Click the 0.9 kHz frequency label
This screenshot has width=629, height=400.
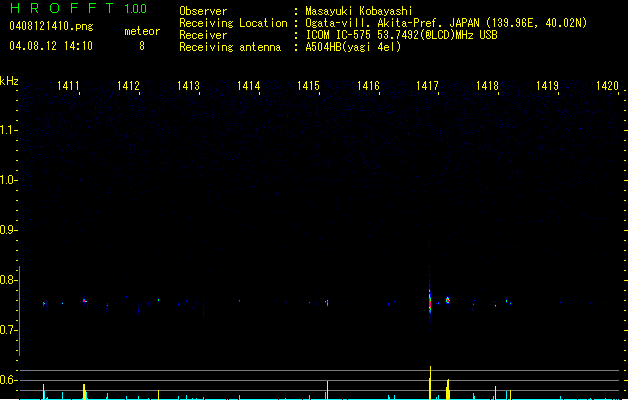[8, 230]
